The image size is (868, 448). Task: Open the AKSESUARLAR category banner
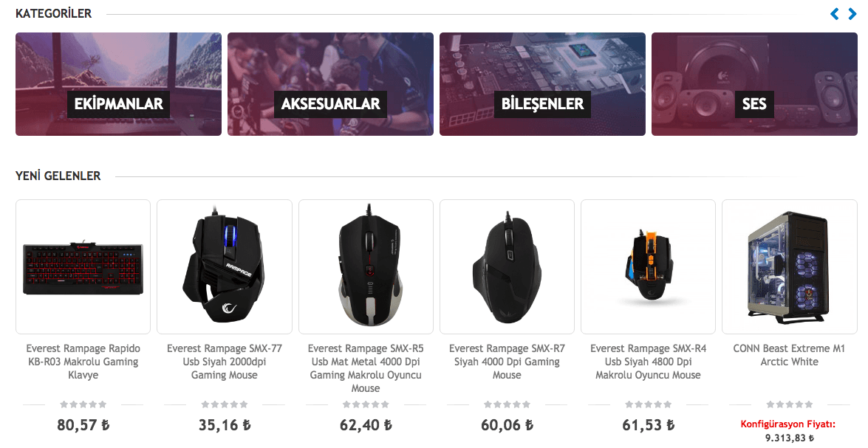coord(330,84)
